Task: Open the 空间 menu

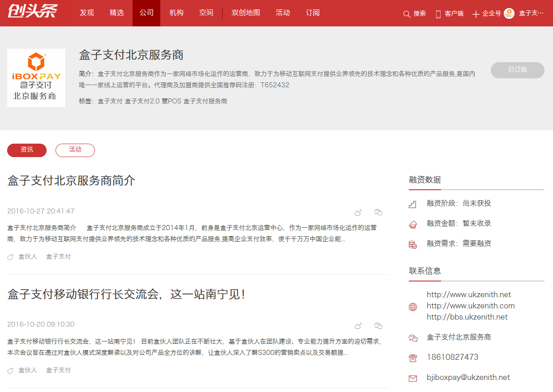Action: pos(206,13)
